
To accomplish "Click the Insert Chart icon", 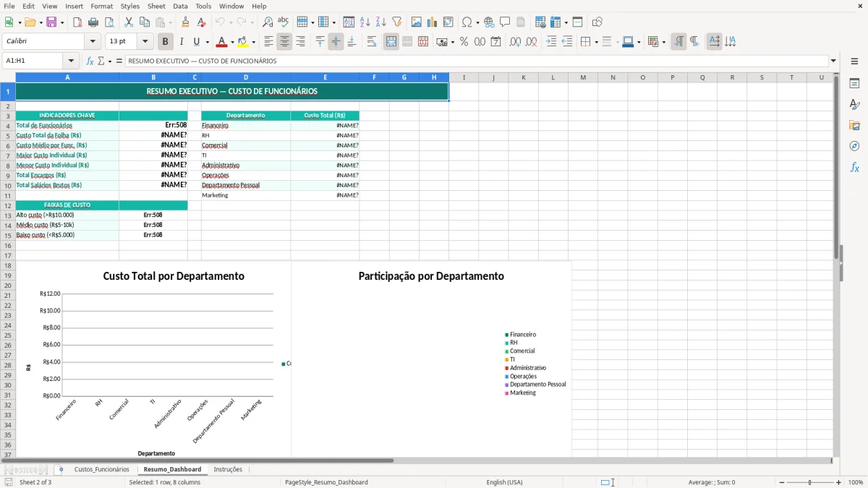I will pyautogui.click(x=433, y=22).
